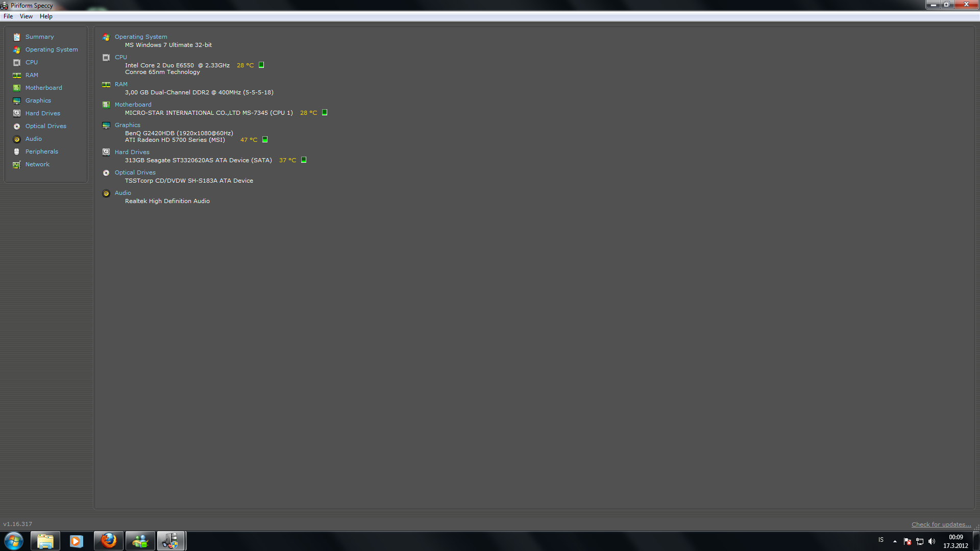Click green CPU temperature indicator square

[261, 65]
